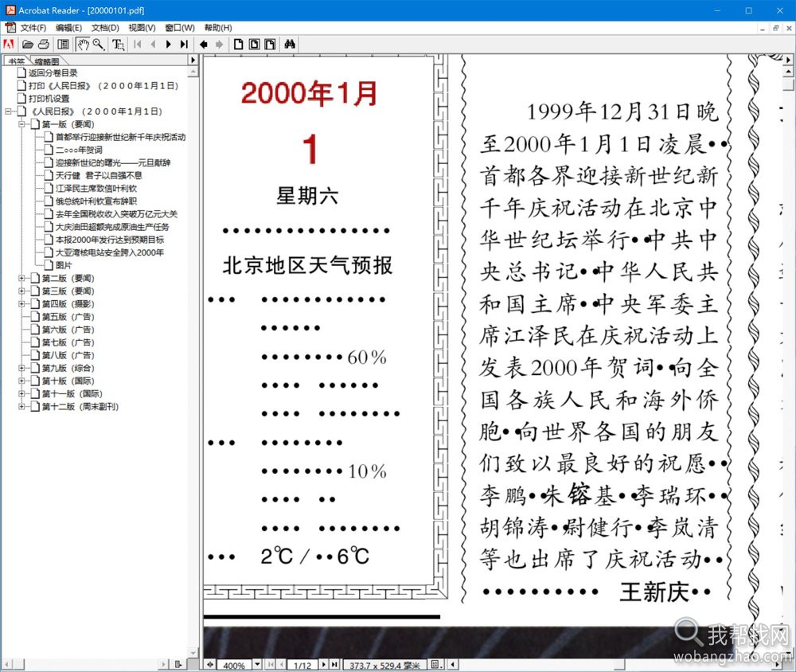Click the Open file folder icon
The width and height of the screenshot is (796, 672).
[x=28, y=45]
